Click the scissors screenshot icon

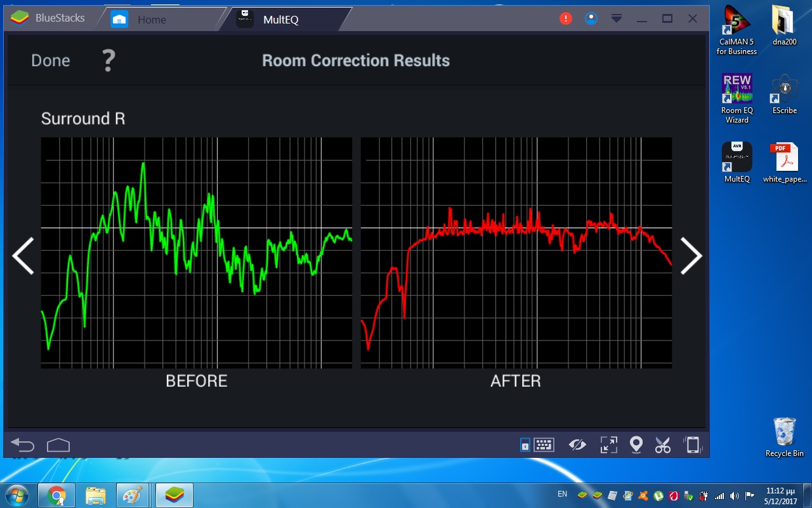click(x=663, y=445)
